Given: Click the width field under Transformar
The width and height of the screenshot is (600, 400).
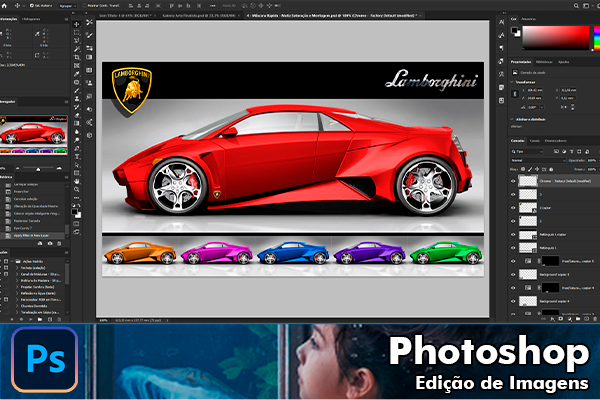Looking at the screenshot, I should coord(535,90).
